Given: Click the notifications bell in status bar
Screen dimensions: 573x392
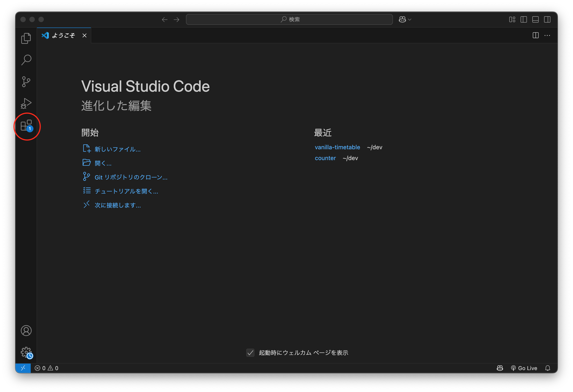Looking at the screenshot, I should pyautogui.click(x=547, y=368).
